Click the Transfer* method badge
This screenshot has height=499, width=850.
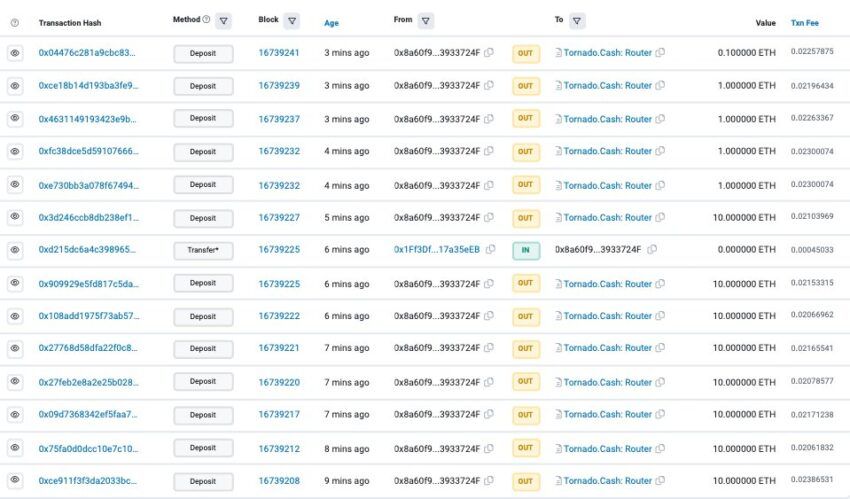[203, 250]
